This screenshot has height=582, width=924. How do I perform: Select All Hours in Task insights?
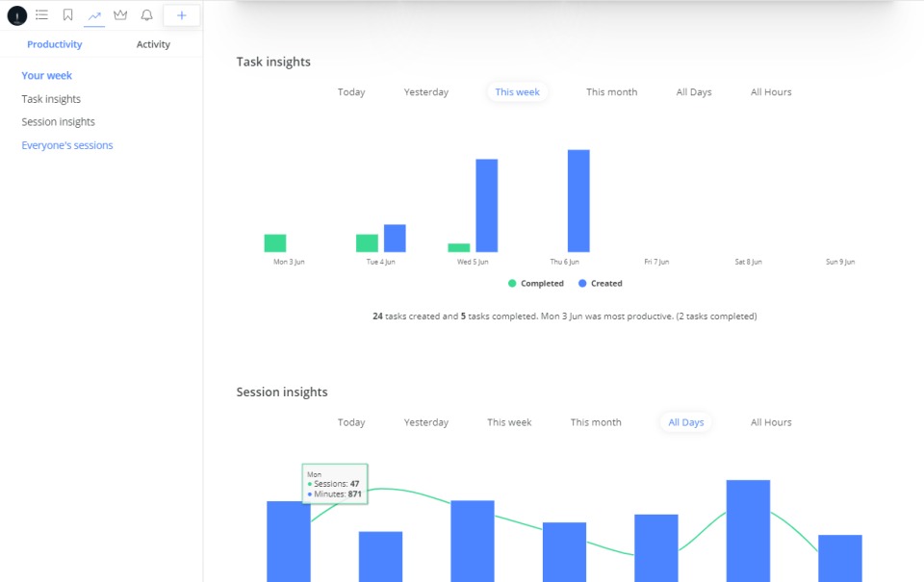pos(771,92)
